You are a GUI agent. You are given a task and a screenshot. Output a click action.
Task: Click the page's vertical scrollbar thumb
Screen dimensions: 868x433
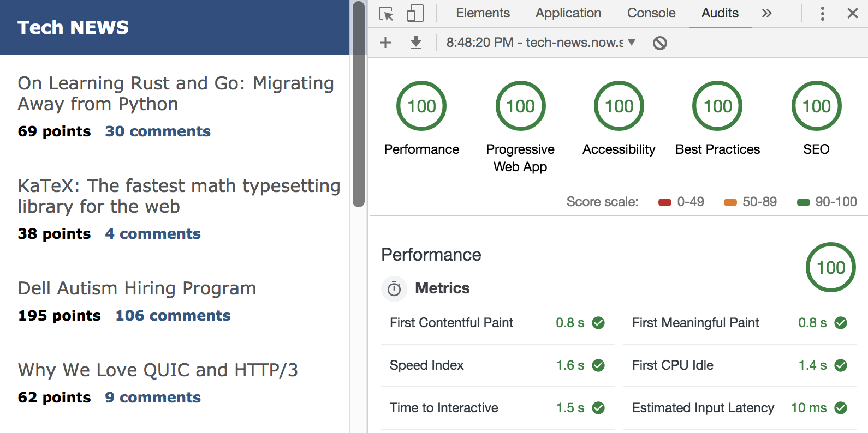pyautogui.click(x=358, y=104)
